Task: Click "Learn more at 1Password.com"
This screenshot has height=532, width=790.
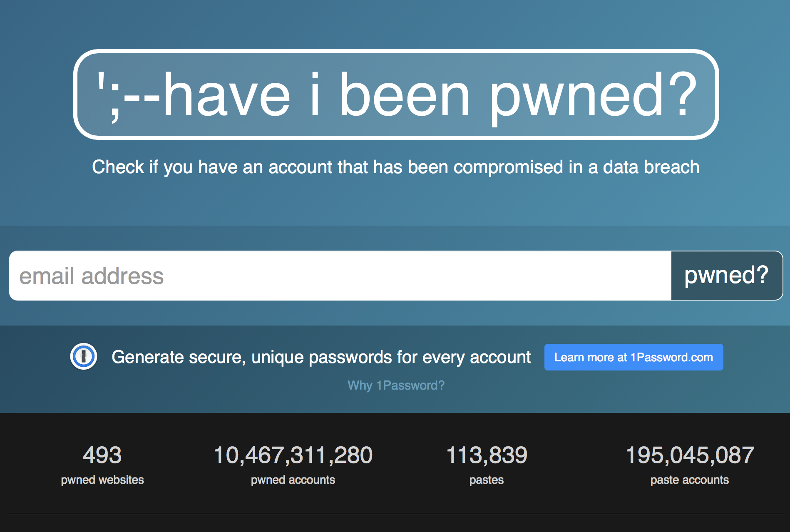Action: [x=633, y=357]
